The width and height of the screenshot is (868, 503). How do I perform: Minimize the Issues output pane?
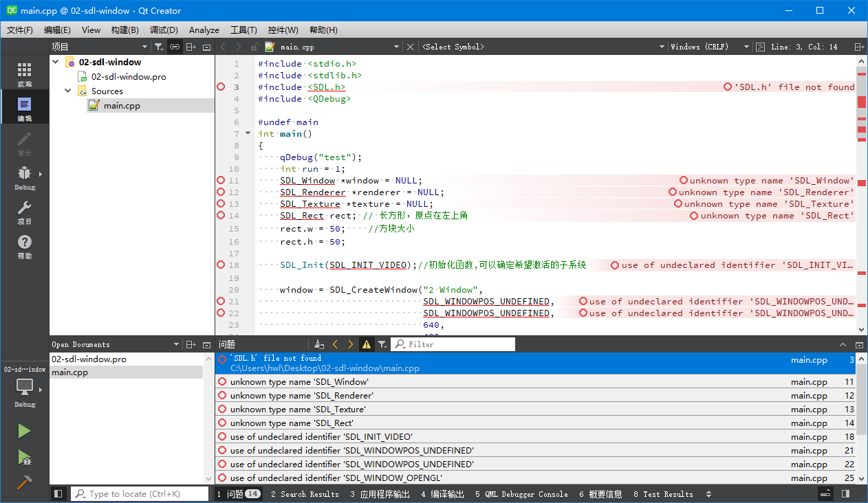(x=844, y=344)
